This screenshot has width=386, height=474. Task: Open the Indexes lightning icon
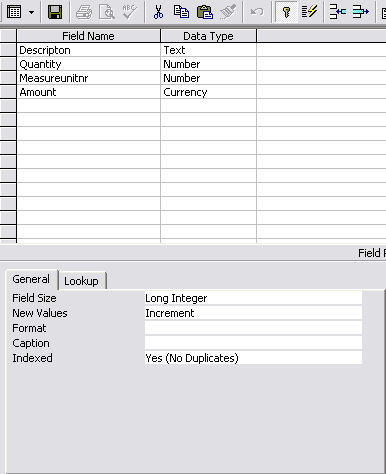pos(309,12)
